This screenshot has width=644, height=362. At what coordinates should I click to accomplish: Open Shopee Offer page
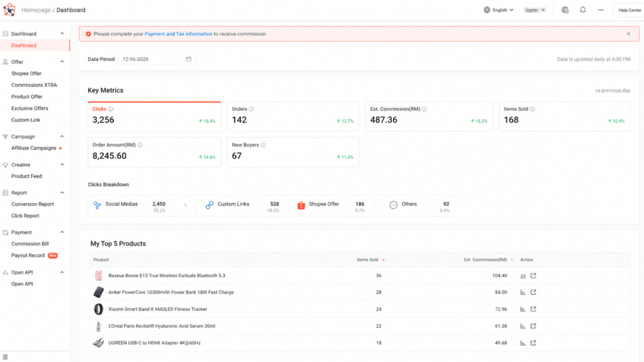pyautogui.click(x=26, y=74)
